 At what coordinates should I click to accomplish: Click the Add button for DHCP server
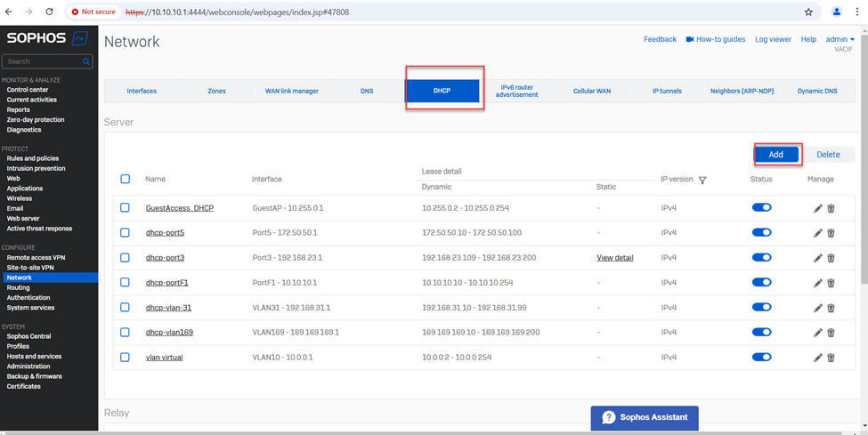pyautogui.click(x=775, y=155)
